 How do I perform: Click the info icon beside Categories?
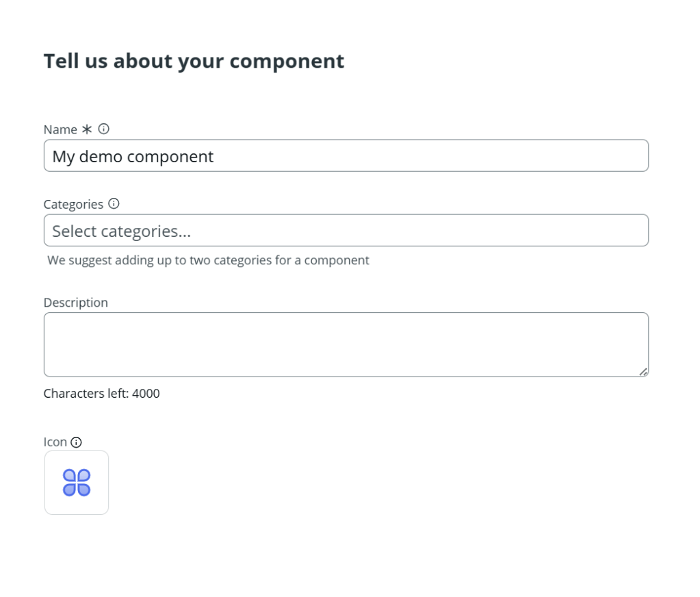(x=114, y=203)
